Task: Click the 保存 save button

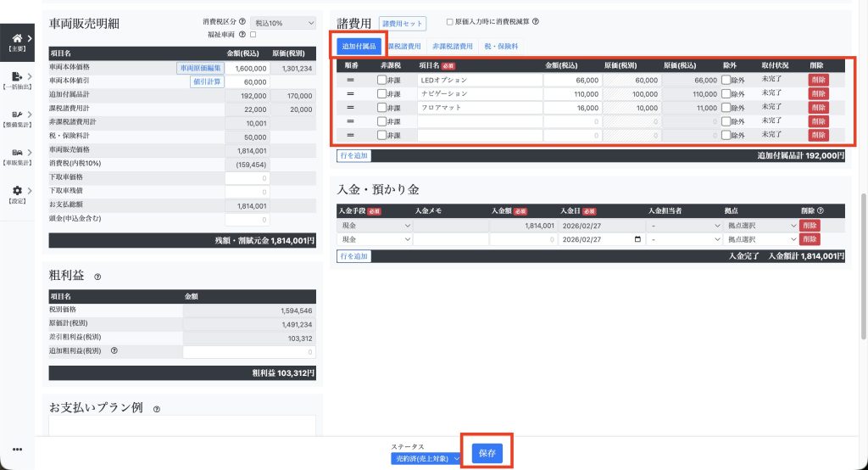Action: [487, 453]
